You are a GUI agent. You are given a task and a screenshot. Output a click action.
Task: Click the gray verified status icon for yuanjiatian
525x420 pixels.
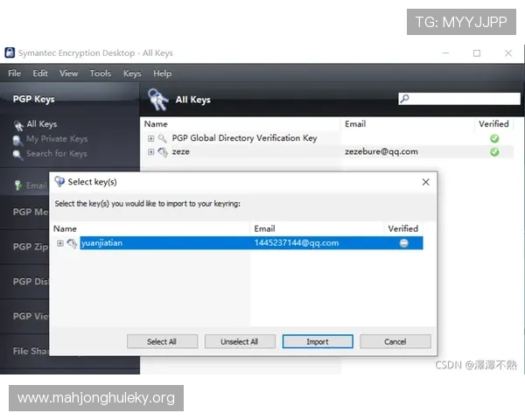coord(403,243)
